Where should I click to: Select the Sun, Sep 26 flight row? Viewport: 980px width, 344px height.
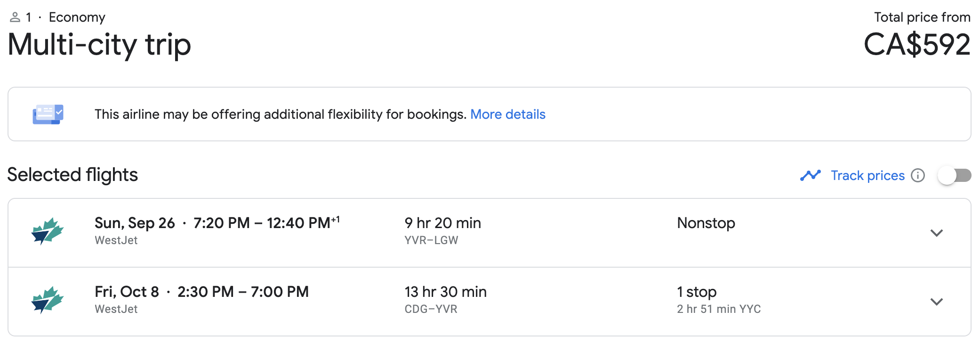click(490, 233)
